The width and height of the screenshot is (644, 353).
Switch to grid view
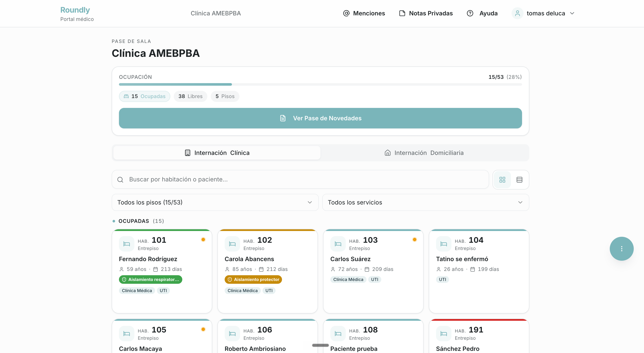502,179
